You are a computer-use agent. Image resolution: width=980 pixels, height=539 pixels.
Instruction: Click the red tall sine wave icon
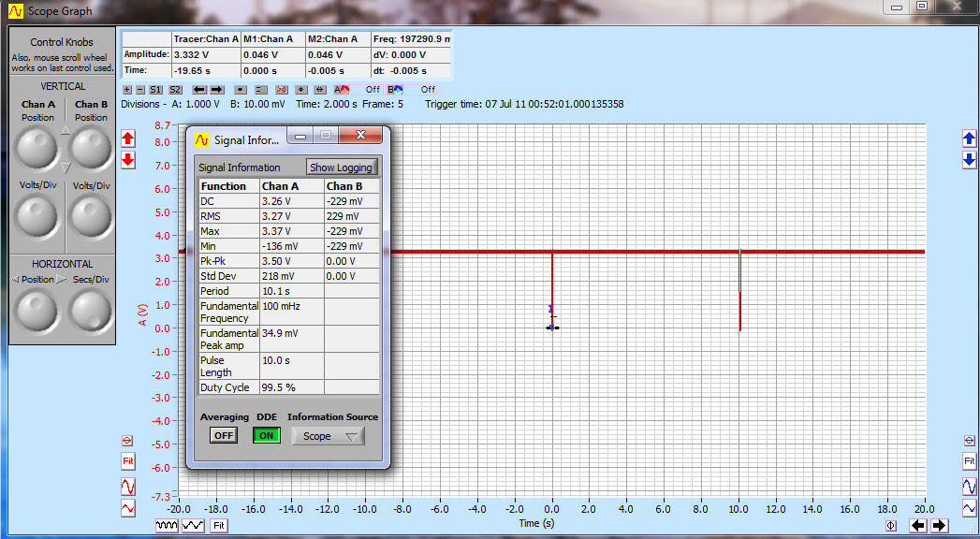coord(128,487)
